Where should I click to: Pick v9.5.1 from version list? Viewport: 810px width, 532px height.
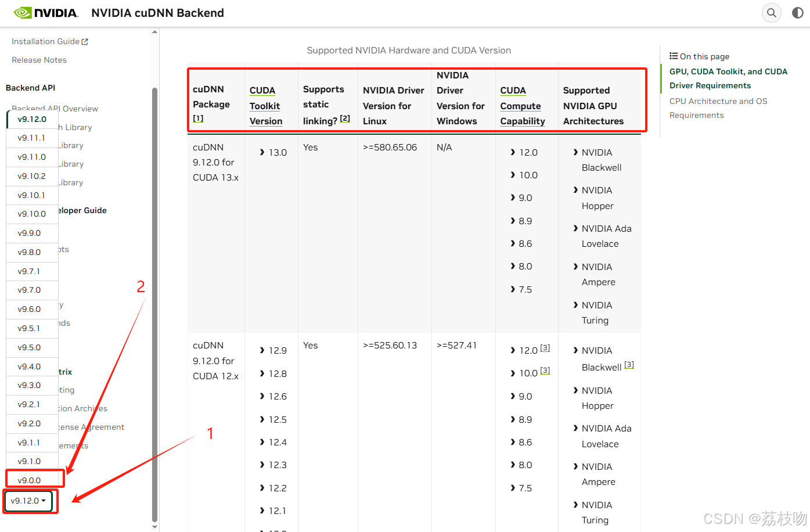32,328
